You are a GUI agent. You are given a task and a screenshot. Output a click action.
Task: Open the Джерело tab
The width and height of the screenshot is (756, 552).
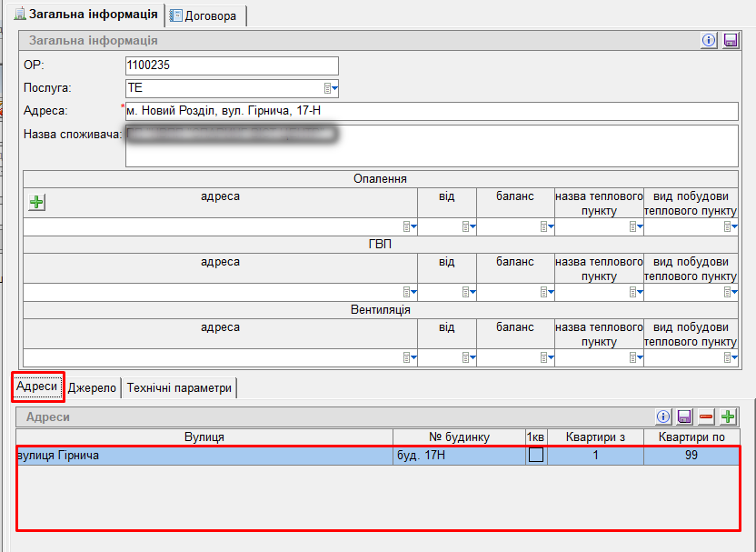[93, 388]
